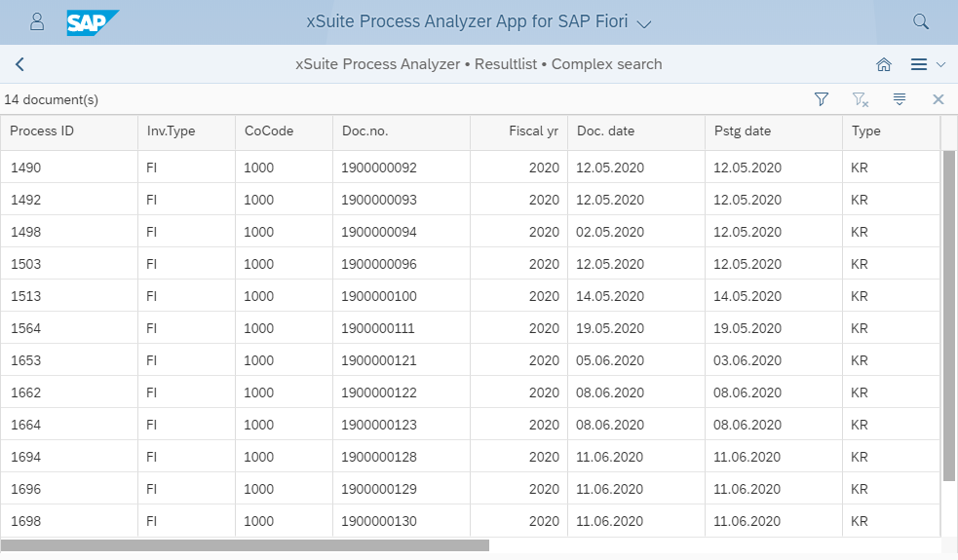
Task: Go back with the left arrow
Action: tap(19, 64)
